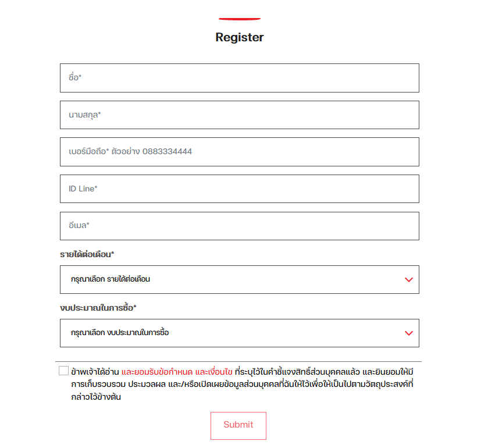
Task: Focus the นามสกุล surname field
Action: (x=239, y=115)
